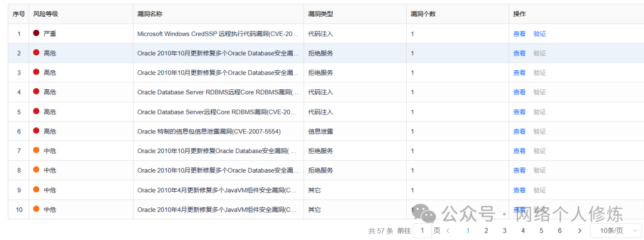
Task: Click the greyed 验证 in row 5
Action: coord(540,111)
